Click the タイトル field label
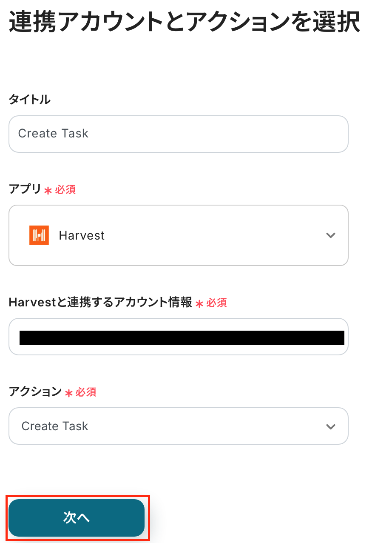 (x=29, y=100)
